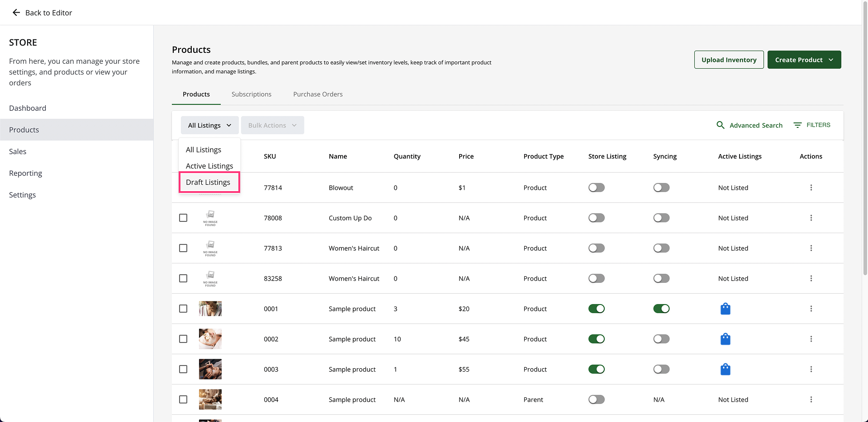Open three-dot actions for Custom Up Do
868x422 pixels.
coord(811,218)
